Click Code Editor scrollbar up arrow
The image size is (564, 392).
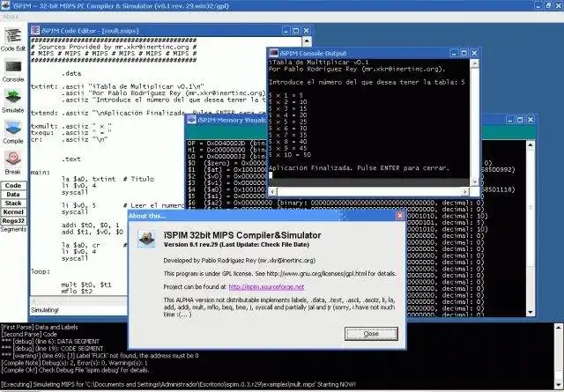point(307,41)
